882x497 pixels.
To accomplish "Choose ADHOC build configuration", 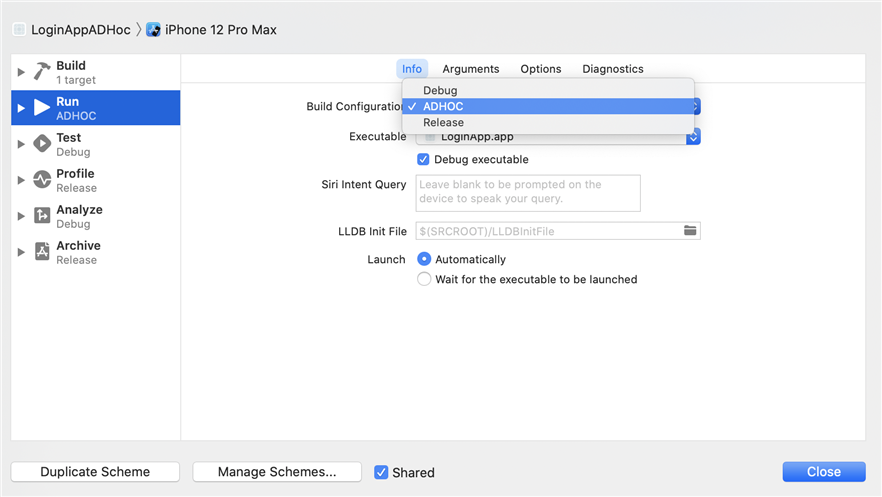I will [x=548, y=106].
